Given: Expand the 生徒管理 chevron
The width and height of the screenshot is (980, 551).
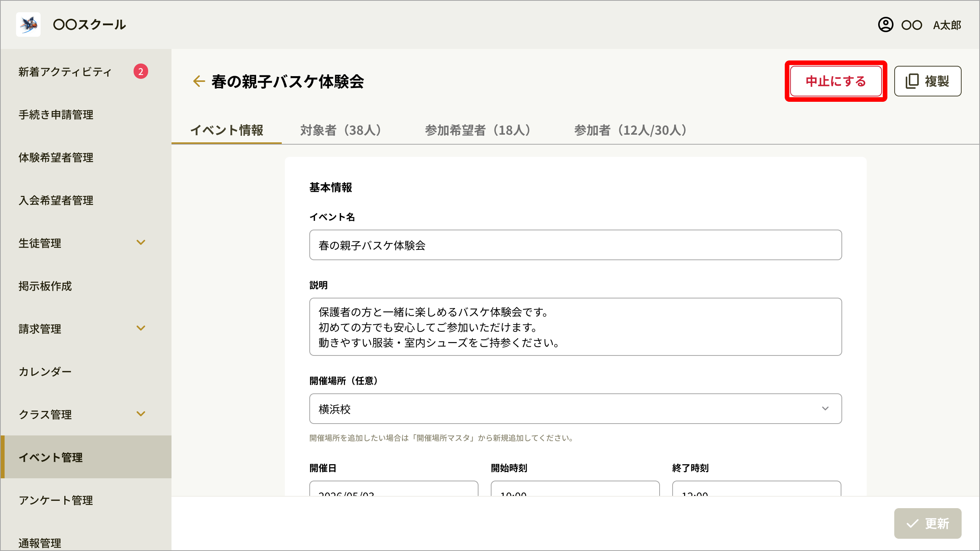Looking at the screenshot, I should [x=141, y=243].
